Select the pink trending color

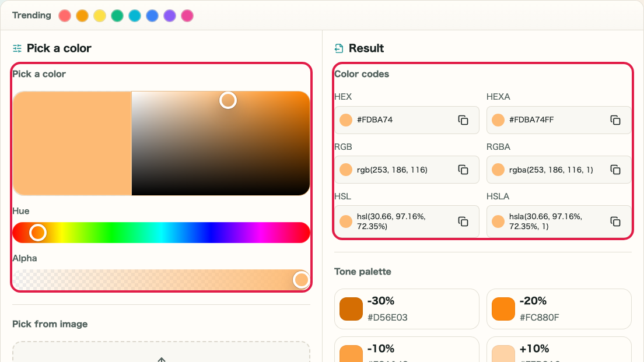(187, 16)
